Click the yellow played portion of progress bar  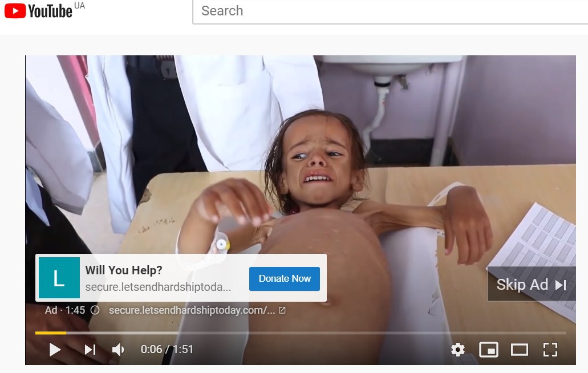coord(51,333)
